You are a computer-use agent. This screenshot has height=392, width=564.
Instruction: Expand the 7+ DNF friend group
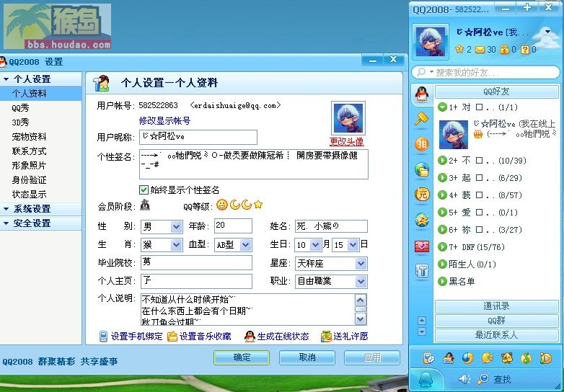tap(442, 247)
